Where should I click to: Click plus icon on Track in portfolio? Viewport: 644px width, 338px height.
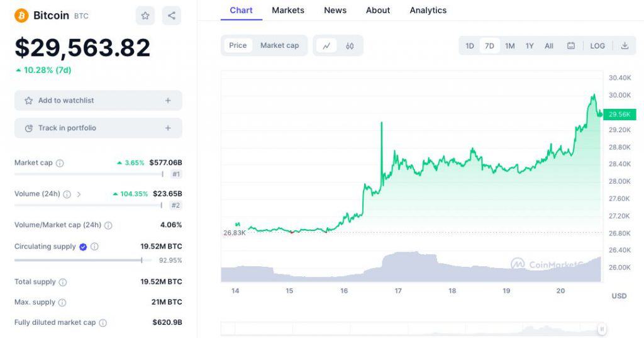coord(168,128)
